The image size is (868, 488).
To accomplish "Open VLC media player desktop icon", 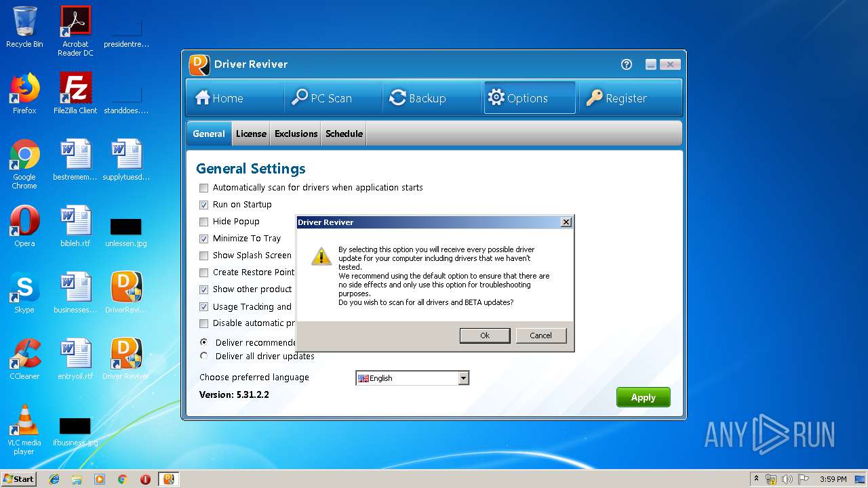I will click(24, 430).
